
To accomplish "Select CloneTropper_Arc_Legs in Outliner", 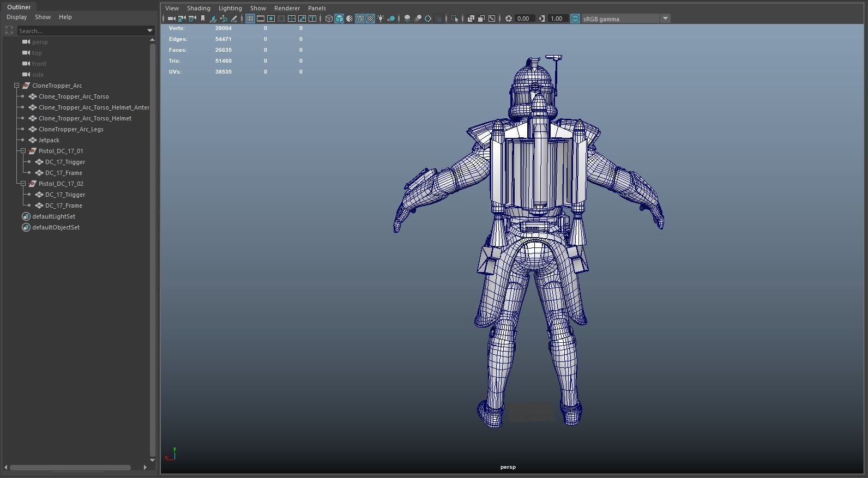I will (71, 129).
